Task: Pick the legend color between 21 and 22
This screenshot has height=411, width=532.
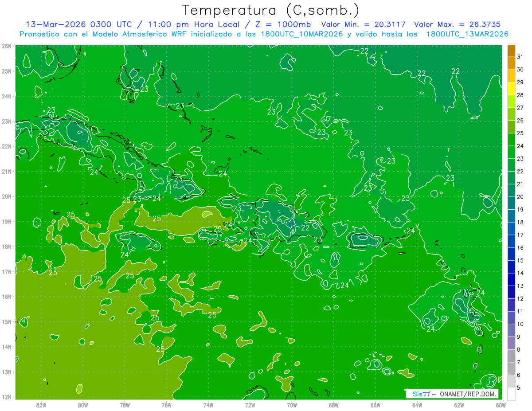Action: click(511, 177)
